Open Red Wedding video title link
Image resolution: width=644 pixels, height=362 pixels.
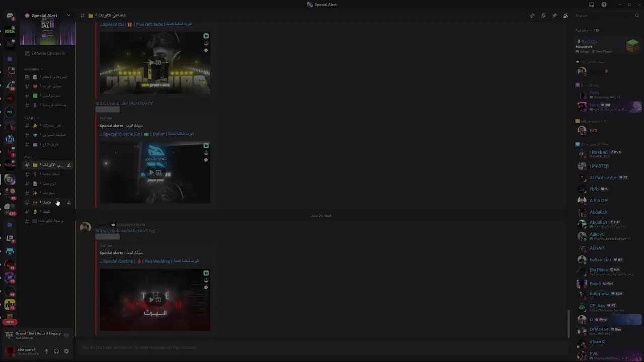tap(149, 261)
